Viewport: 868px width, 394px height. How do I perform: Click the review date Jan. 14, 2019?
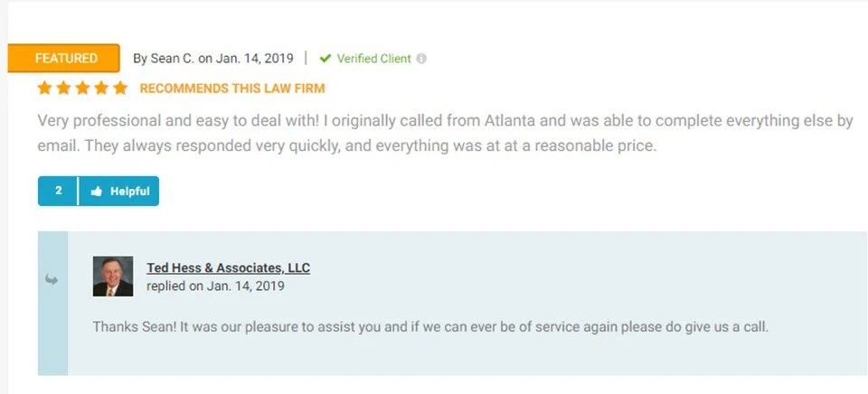[x=254, y=59]
